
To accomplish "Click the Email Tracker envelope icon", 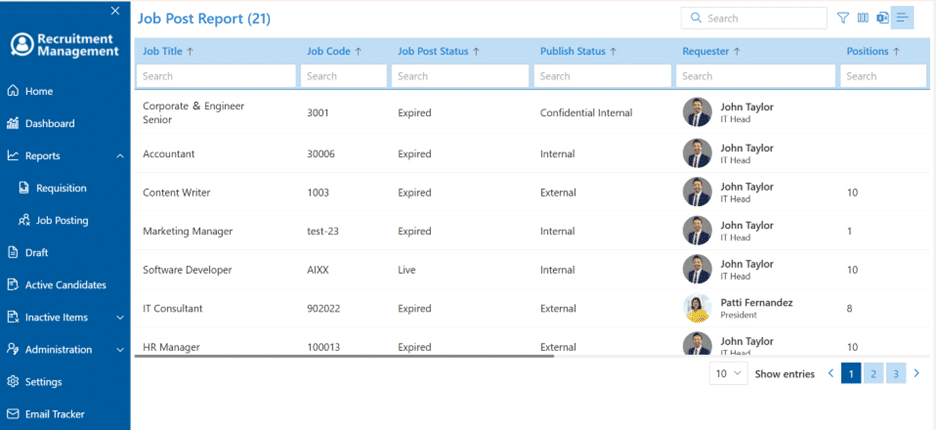I will [x=14, y=414].
